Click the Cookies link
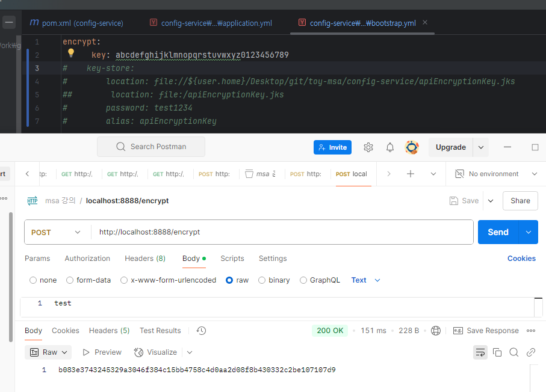Image resolution: width=546 pixels, height=392 pixels. click(x=521, y=259)
